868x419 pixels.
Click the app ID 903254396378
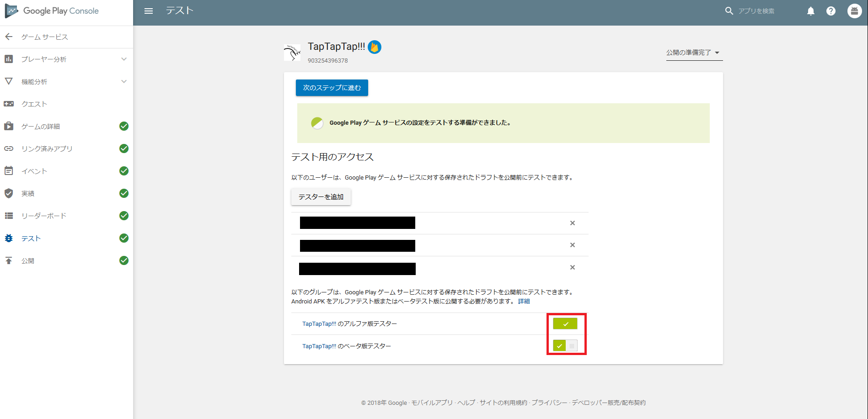tap(328, 60)
